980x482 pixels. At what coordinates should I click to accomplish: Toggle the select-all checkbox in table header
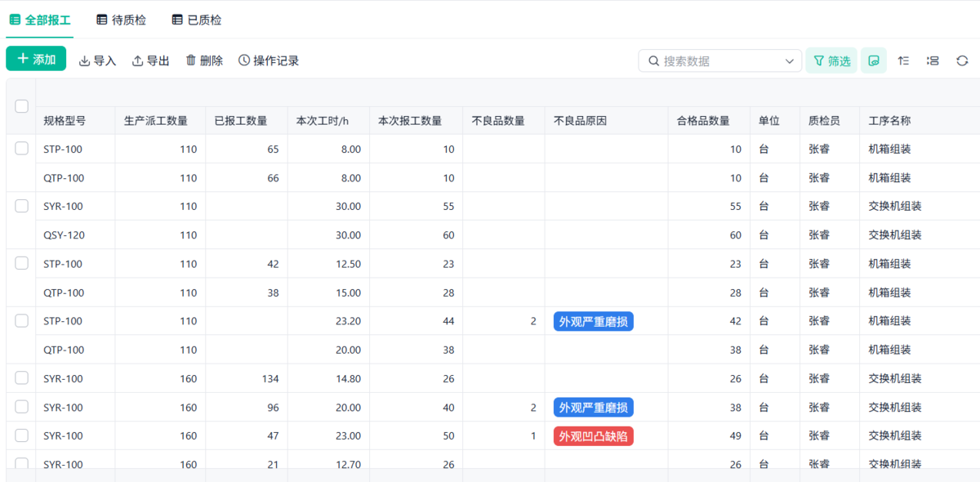(22, 106)
